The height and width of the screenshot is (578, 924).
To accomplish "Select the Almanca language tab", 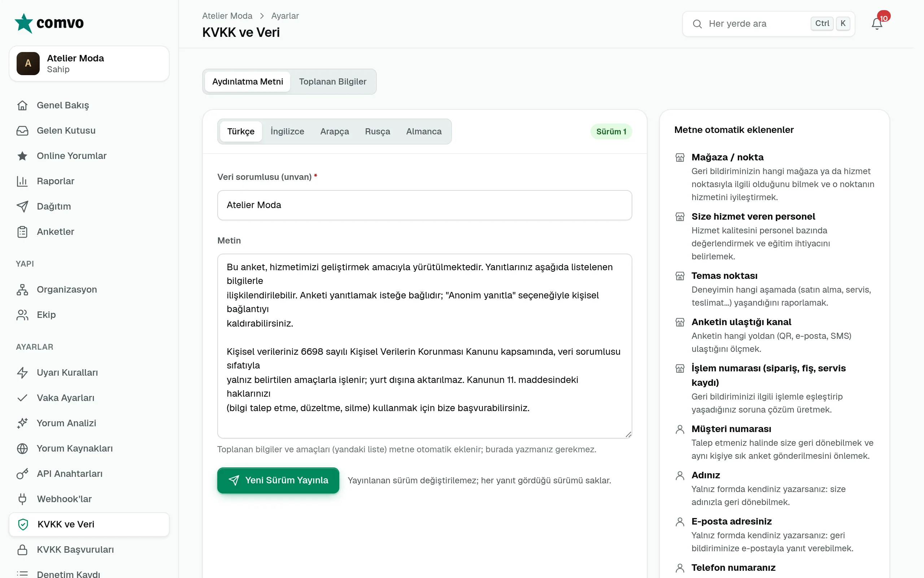I will coord(423,131).
